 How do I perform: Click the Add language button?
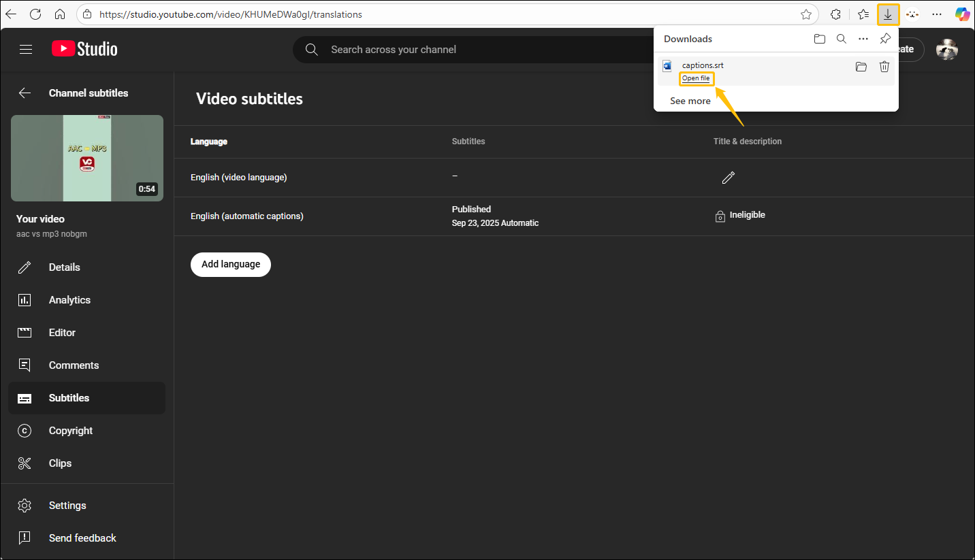[x=231, y=264]
